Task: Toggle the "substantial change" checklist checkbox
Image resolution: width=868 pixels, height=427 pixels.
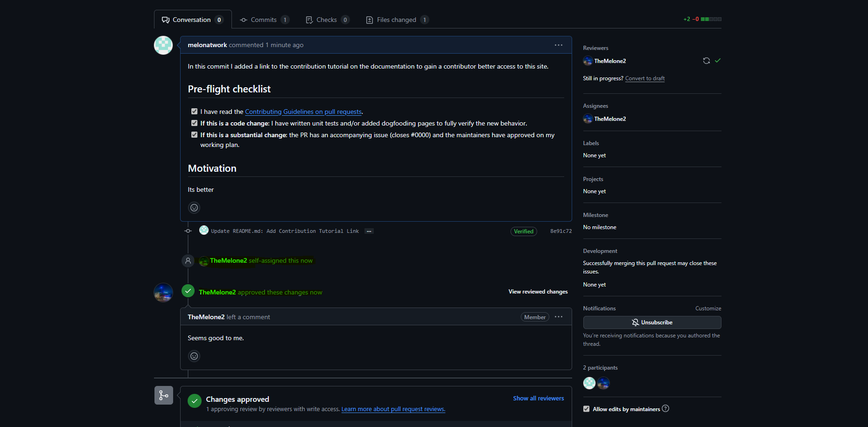Action: point(194,135)
